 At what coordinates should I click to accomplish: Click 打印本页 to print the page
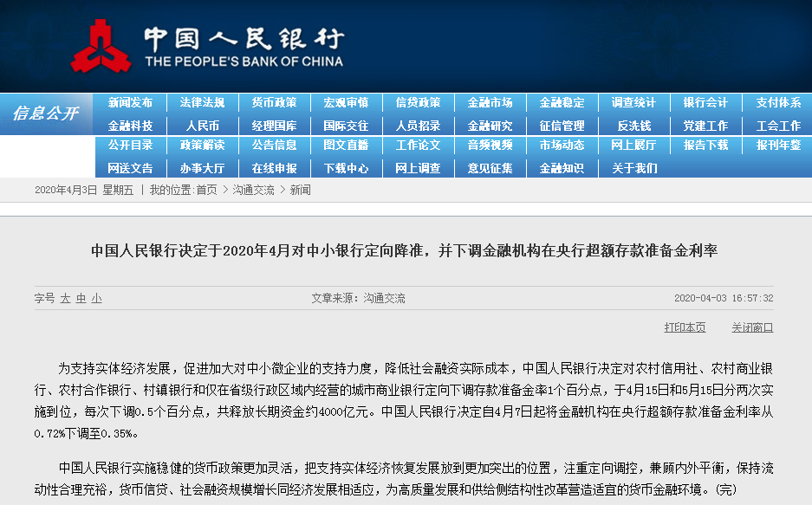(685, 327)
